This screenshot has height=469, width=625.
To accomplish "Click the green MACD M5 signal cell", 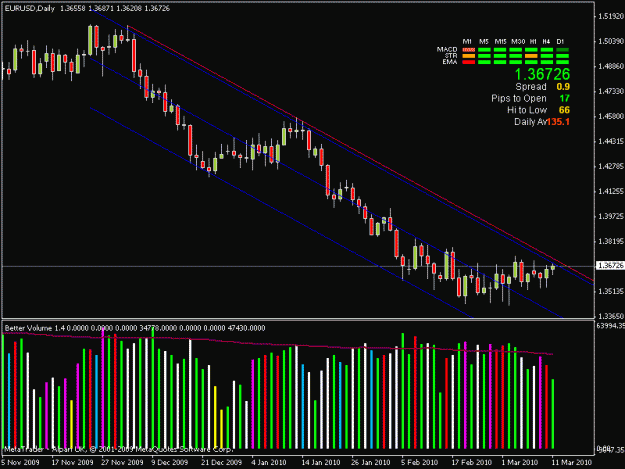I will (484, 50).
